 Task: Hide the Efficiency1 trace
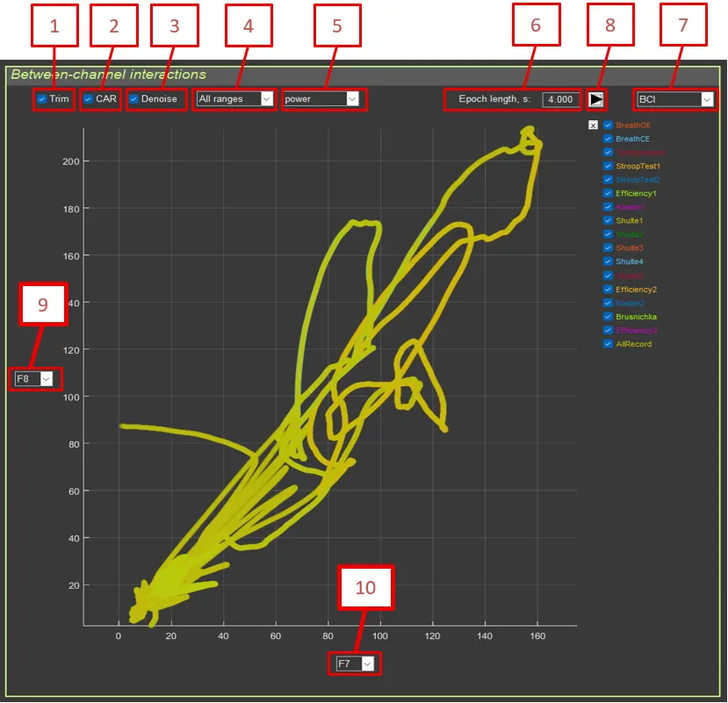pyautogui.click(x=608, y=193)
